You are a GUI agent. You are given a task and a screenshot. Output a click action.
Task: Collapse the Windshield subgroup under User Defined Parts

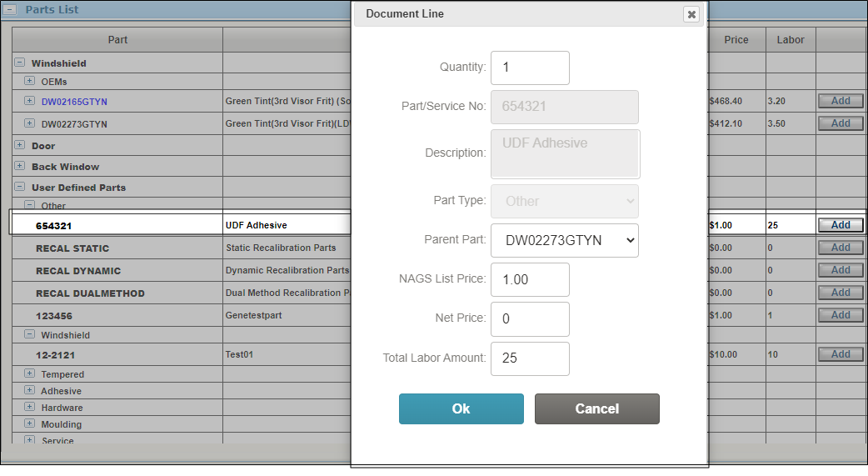pos(29,334)
